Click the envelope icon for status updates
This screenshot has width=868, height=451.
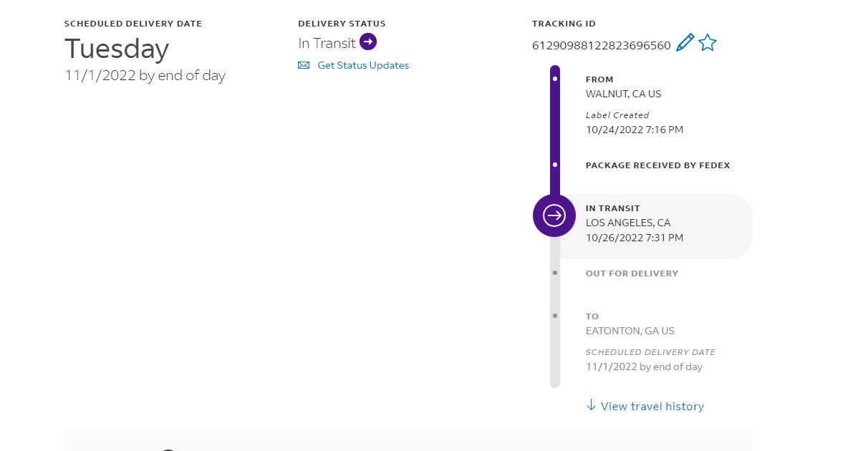(304, 65)
